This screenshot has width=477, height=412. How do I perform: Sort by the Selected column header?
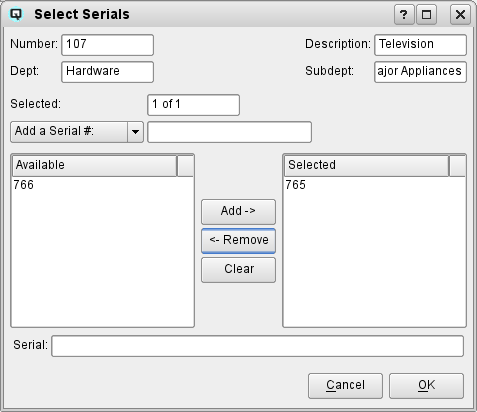point(366,165)
